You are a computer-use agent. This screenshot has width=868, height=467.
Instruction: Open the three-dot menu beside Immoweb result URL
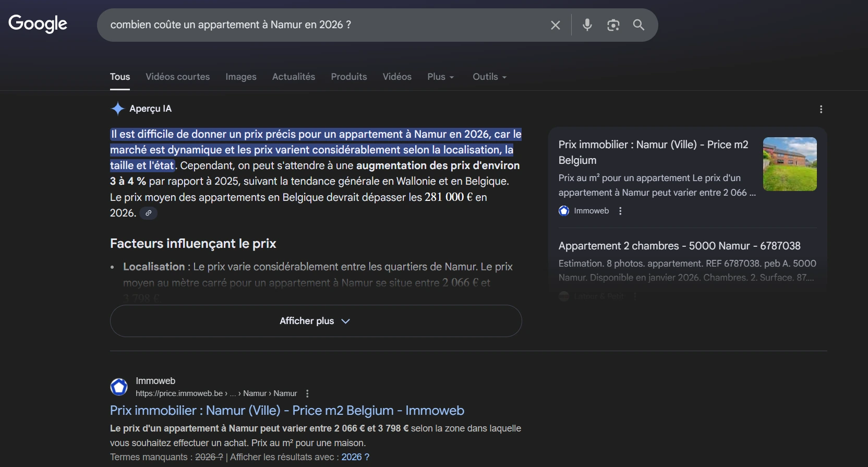(307, 393)
